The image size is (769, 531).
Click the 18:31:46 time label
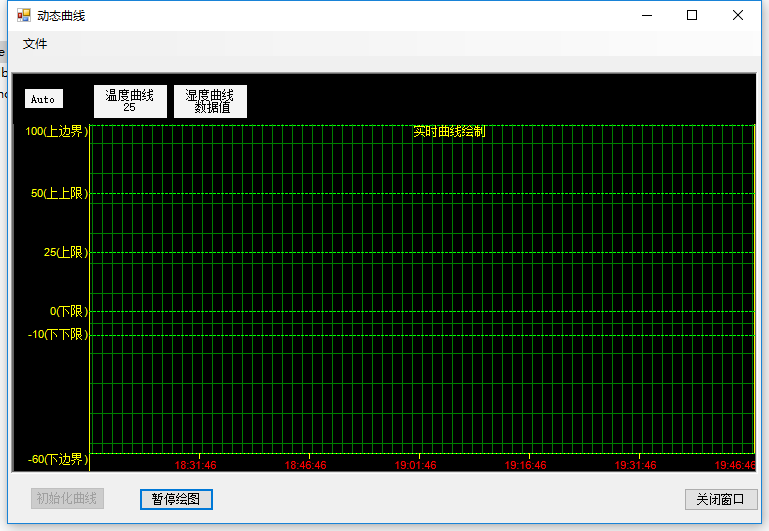click(195, 465)
